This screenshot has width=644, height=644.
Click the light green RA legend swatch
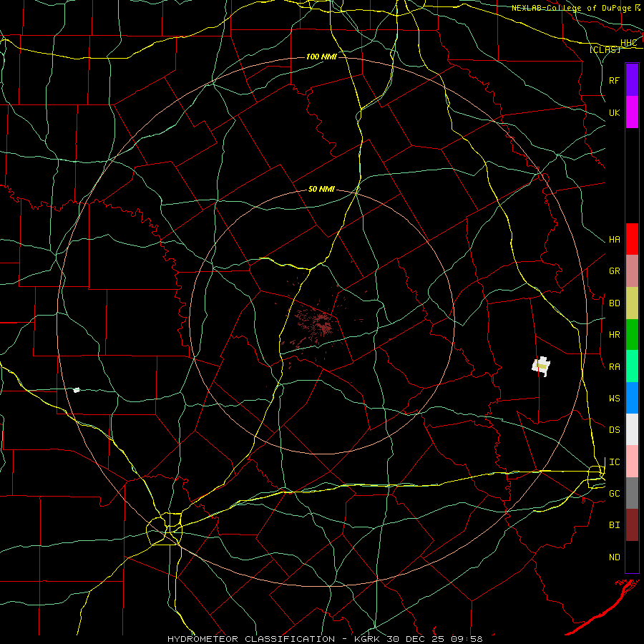632,366
